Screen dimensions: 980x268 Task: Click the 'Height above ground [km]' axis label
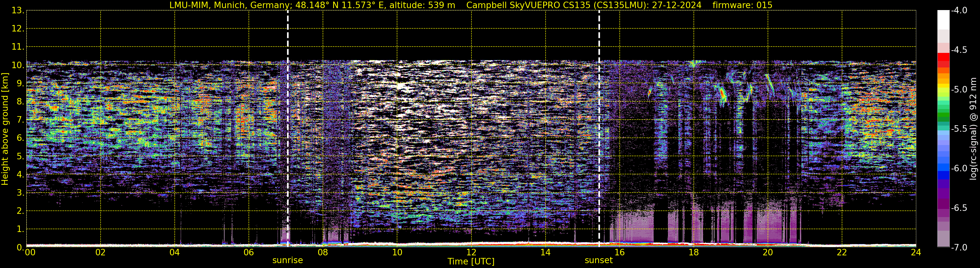click(x=5, y=129)
